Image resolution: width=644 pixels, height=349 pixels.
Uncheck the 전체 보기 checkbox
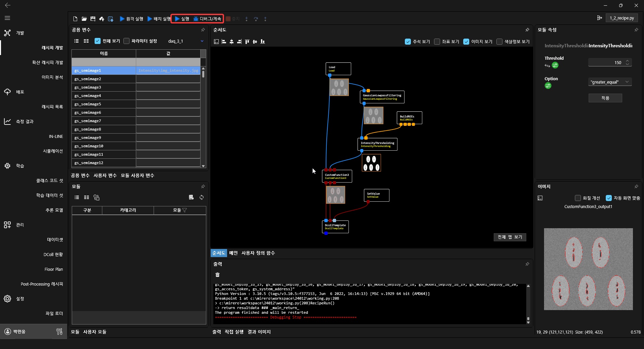[x=98, y=41]
